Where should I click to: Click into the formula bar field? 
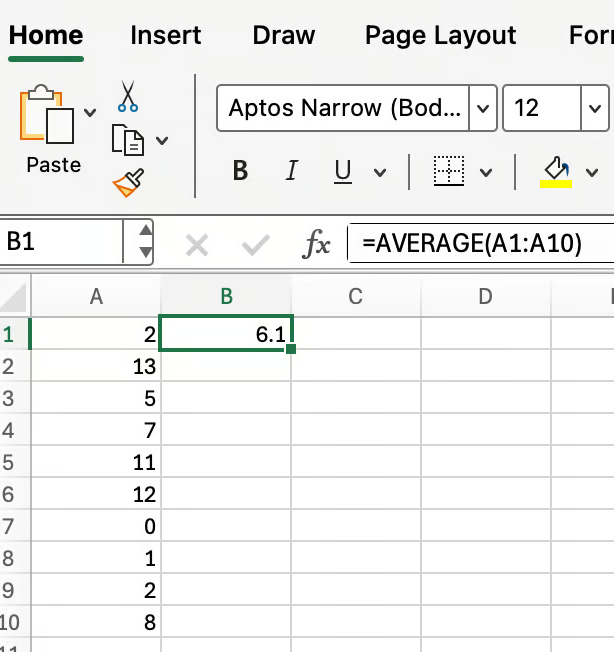pyautogui.click(x=480, y=244)
